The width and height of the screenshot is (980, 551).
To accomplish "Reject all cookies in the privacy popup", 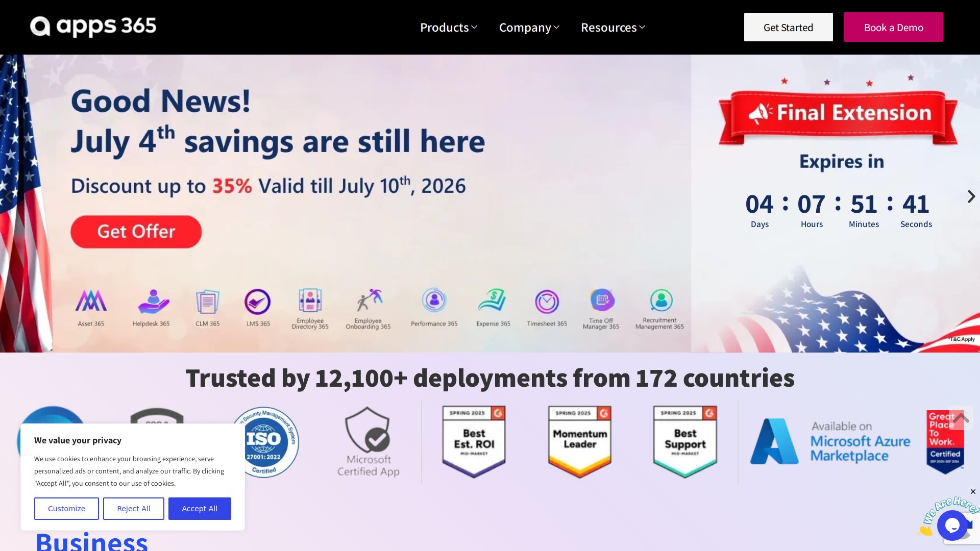I will [134, 509].
